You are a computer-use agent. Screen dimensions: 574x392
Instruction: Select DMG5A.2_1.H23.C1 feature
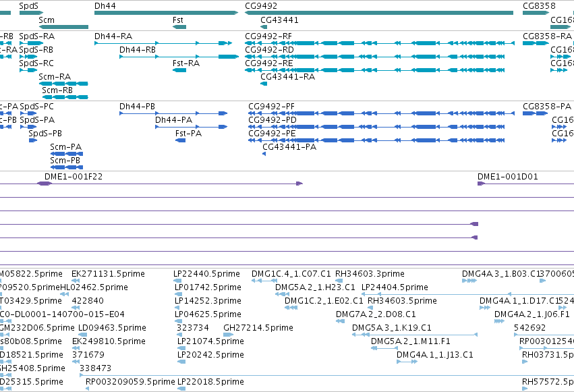coord(282,294)
